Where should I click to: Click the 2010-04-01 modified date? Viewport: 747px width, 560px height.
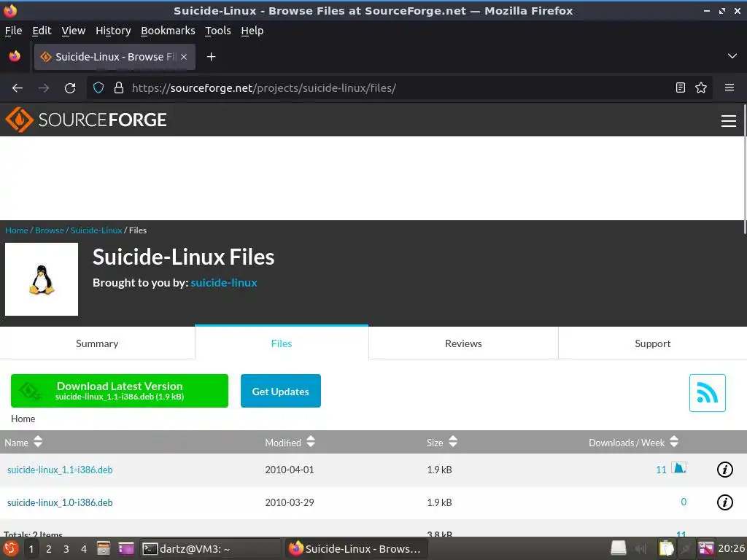pos(290,470)
